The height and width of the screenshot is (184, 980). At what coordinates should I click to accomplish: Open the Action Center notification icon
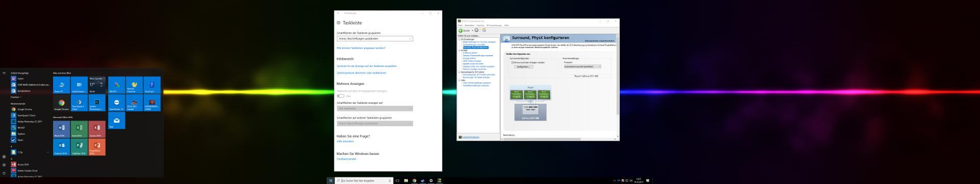click(x=648, y=180)
